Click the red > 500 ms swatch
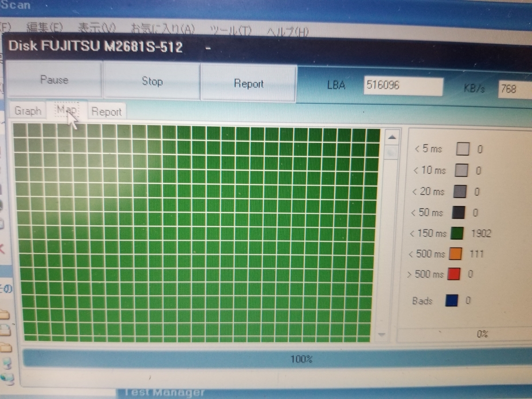Viewport: 532px width, 399px height. click(454, 274)
